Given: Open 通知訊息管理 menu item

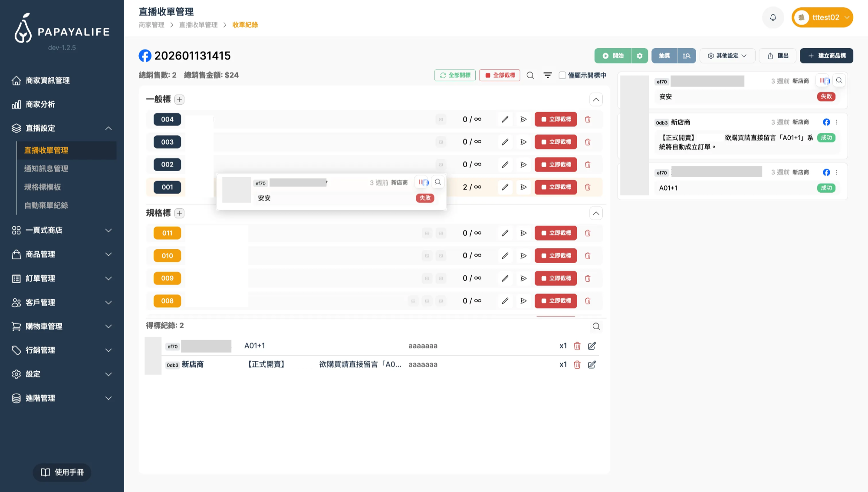Looking at the screenshot, I should (46, 168).
